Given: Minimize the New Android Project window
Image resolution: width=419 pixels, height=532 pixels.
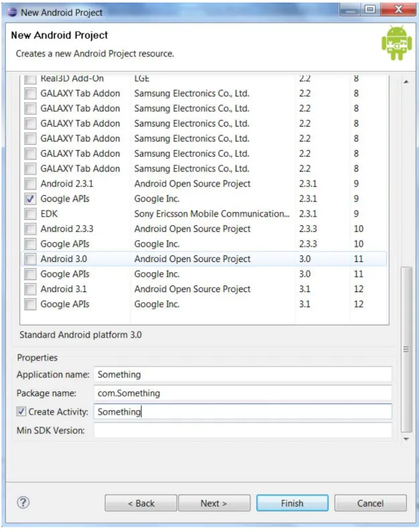Looking at the screenshot, I should click(x=351, y=9).
